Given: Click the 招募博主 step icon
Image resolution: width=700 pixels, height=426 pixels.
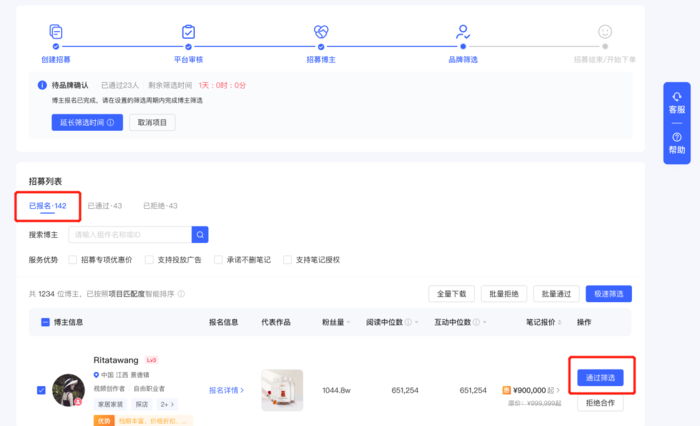Looking at the screenshot, I should [x=321, y=32].
